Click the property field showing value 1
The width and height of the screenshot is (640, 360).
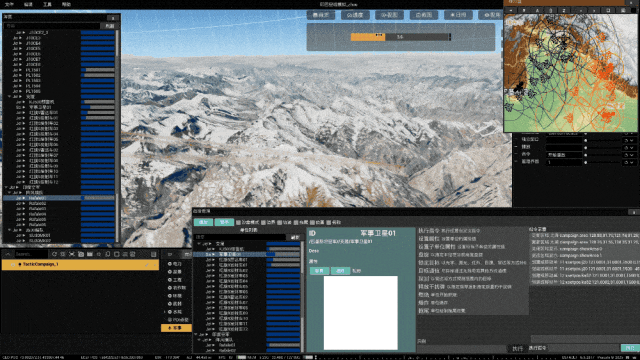coord(564,162)
